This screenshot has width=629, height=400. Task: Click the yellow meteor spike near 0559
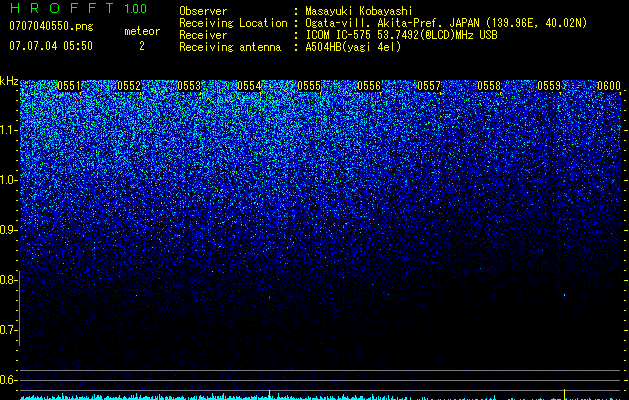(x=564, y=394)
